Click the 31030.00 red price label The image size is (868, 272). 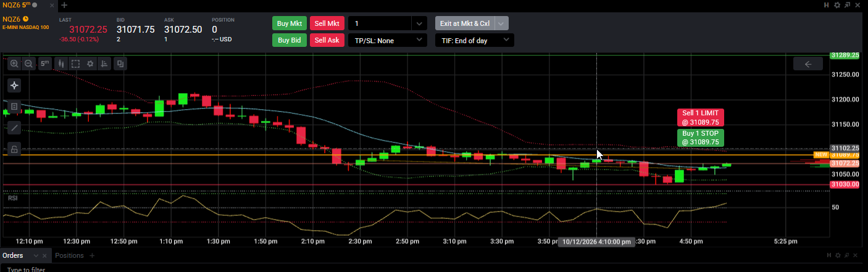846,184
